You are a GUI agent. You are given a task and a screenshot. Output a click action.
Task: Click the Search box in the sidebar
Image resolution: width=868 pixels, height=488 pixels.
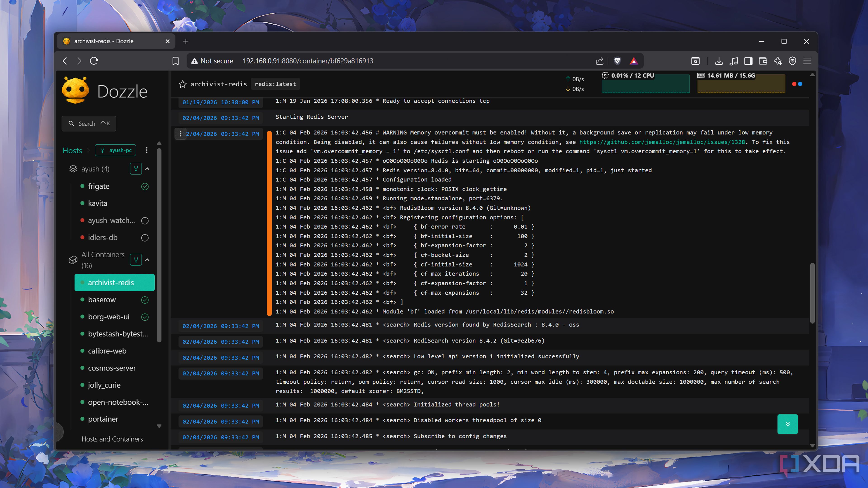(89, 124)
